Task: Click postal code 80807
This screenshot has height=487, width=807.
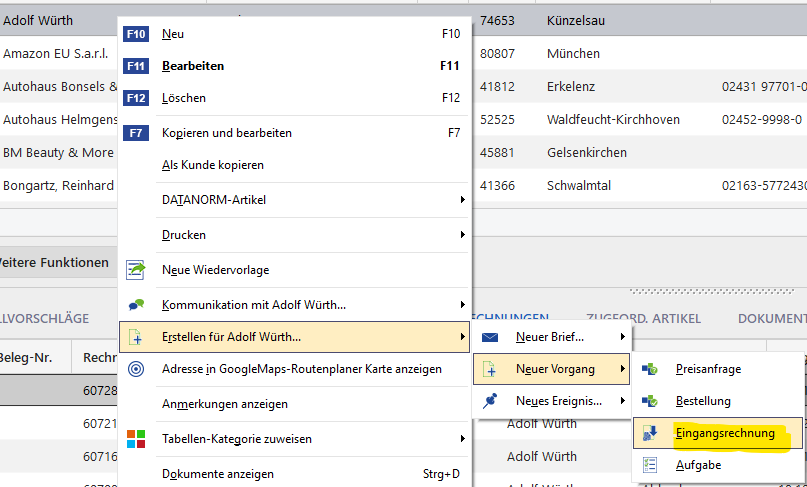Action: pos(497,54)
